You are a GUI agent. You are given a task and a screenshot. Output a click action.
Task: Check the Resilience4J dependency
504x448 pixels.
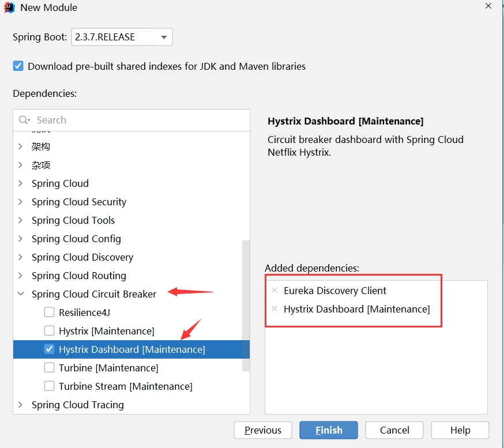tap(49, 312)
